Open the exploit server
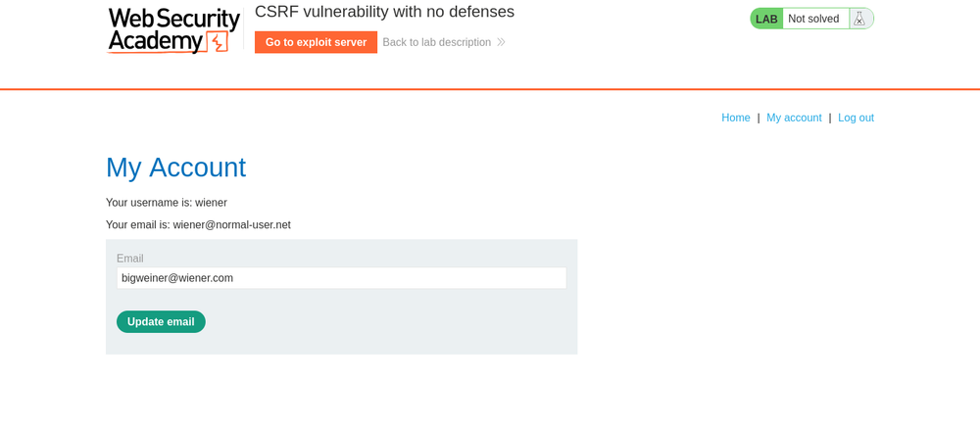Viewport: 980px width, 428px height. [316, 42]
